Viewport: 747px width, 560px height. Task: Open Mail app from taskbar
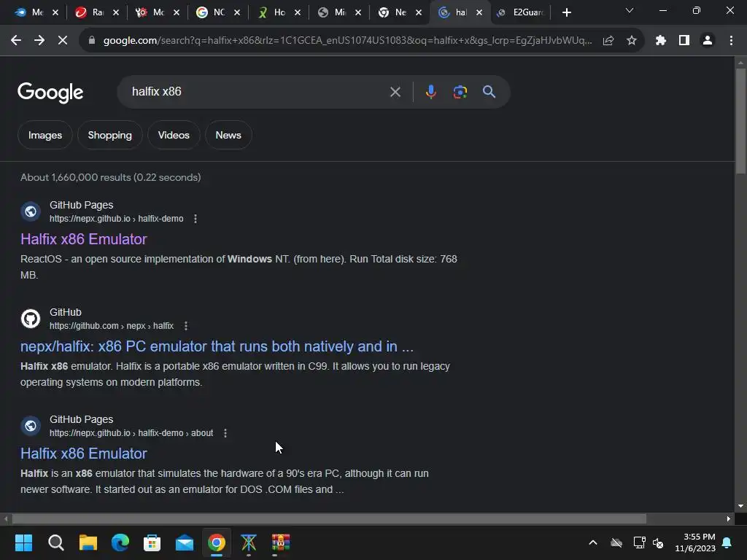pyautogui.click(x=185, y=542)
